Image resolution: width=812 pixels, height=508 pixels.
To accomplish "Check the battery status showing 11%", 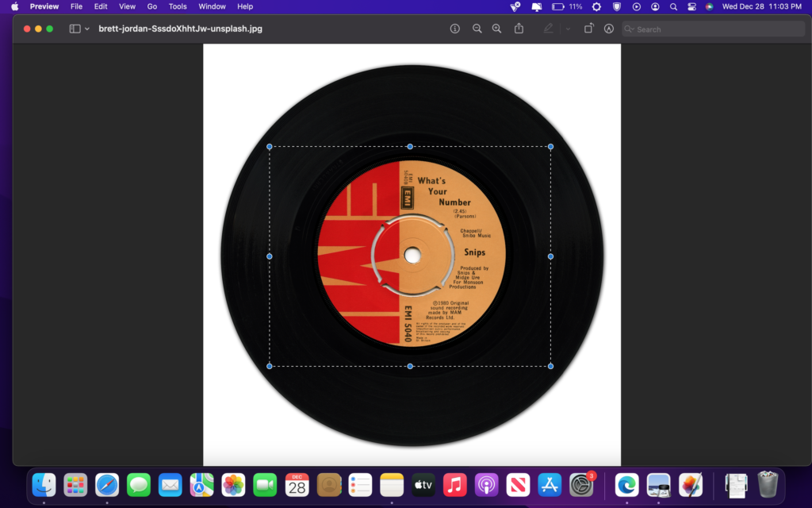I will click(x=567, y=6).
